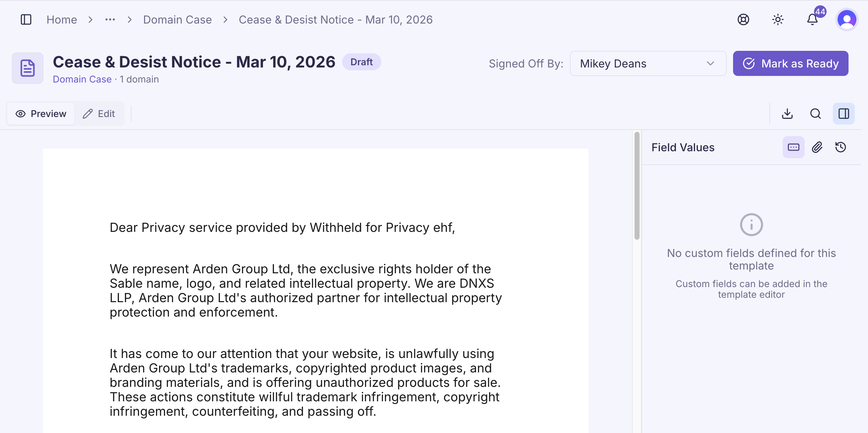Screen dimensions: 868x433
Task: Switch to Preview mode
Action: coord(41,114)
